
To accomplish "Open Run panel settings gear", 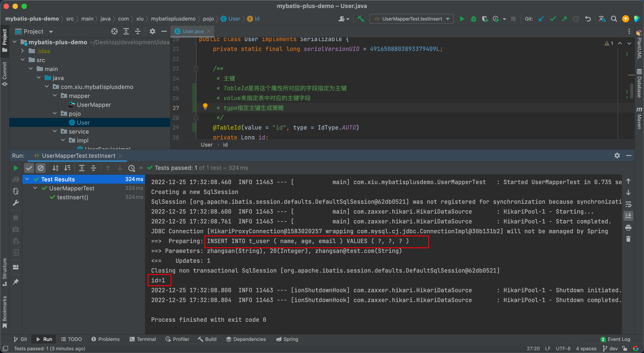I will point(617,155).
